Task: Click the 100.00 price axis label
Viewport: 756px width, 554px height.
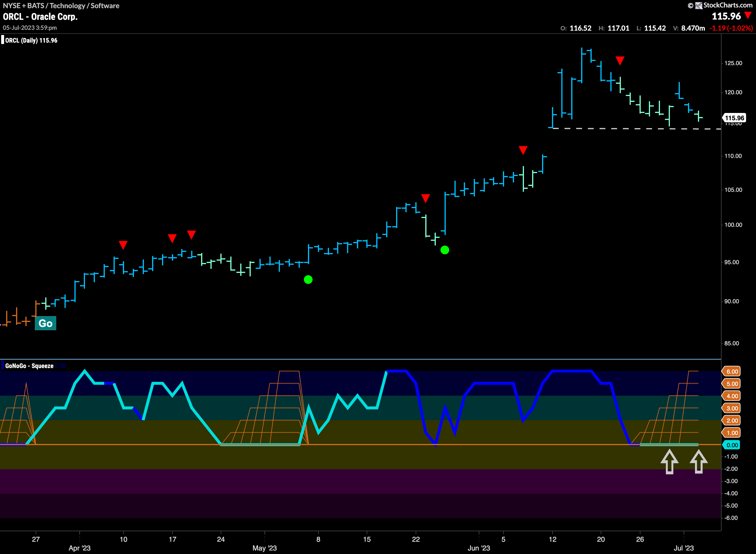Action: click(x=733, y=225)
